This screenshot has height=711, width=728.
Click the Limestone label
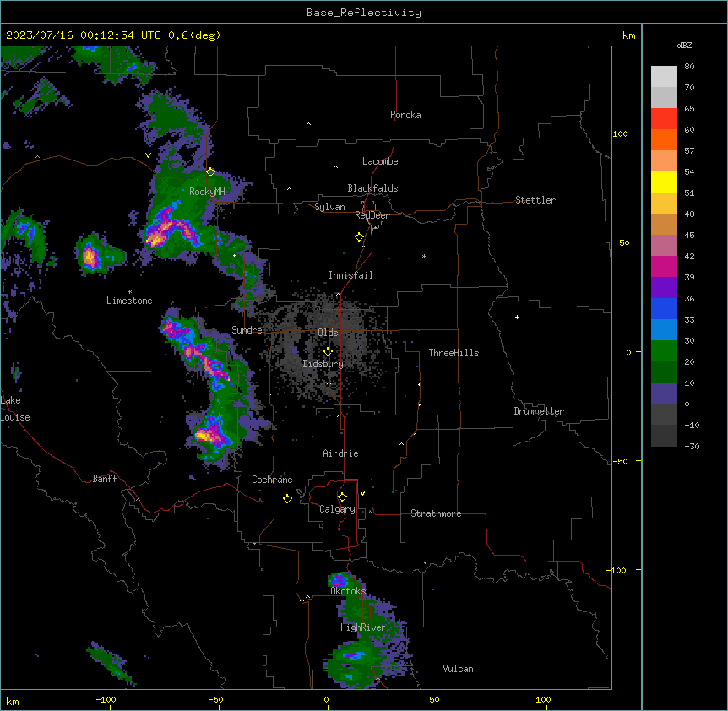(x=129, y=301)
